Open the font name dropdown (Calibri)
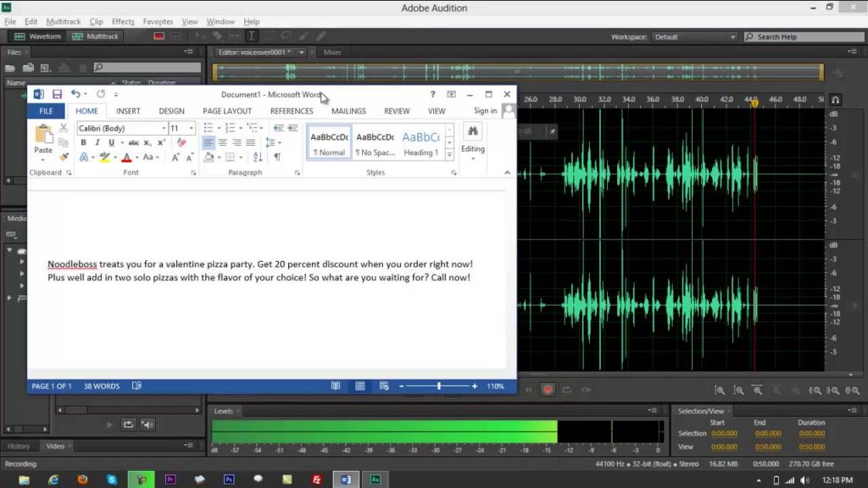This screenshot has width=868, height=488. 163,129
